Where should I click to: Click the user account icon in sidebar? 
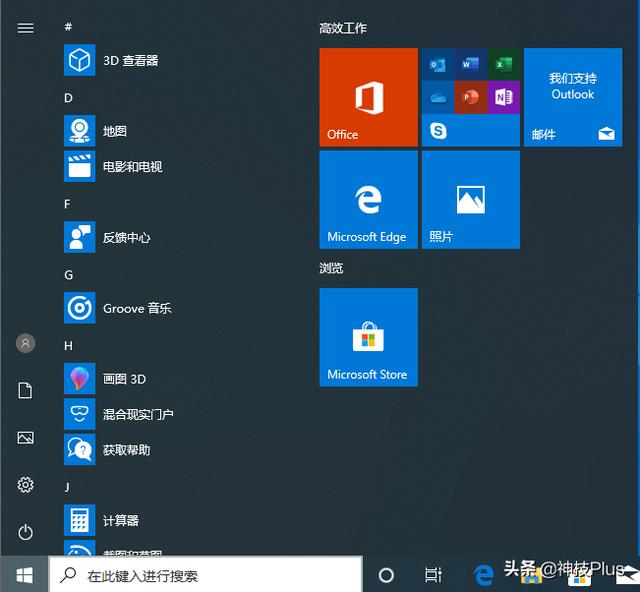(x=25, y=343)
